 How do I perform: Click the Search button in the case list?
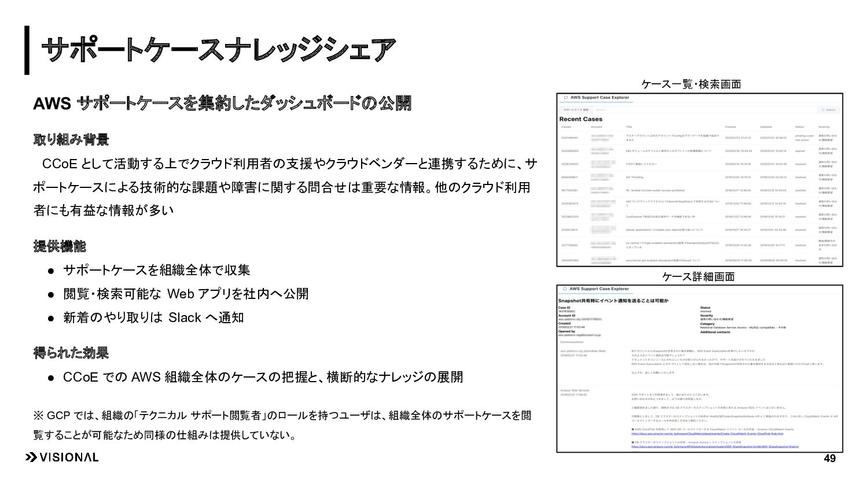pos(828,109)
